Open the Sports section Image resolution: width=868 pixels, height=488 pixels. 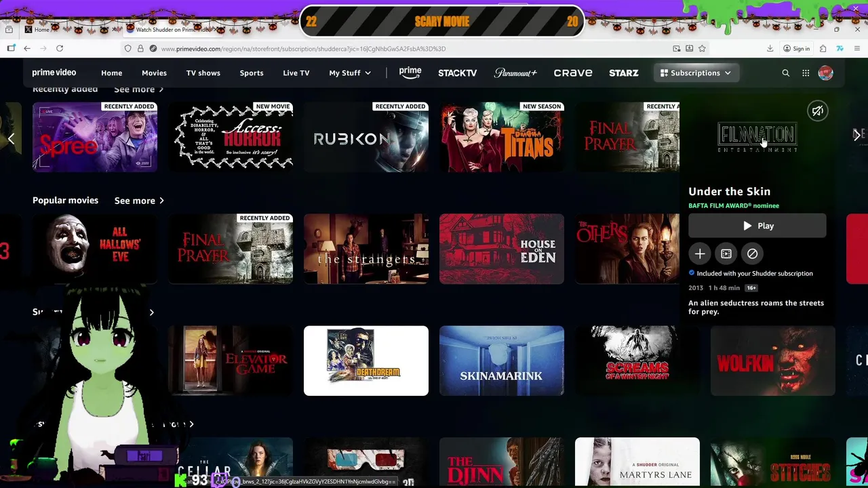(x=252, y=73)
